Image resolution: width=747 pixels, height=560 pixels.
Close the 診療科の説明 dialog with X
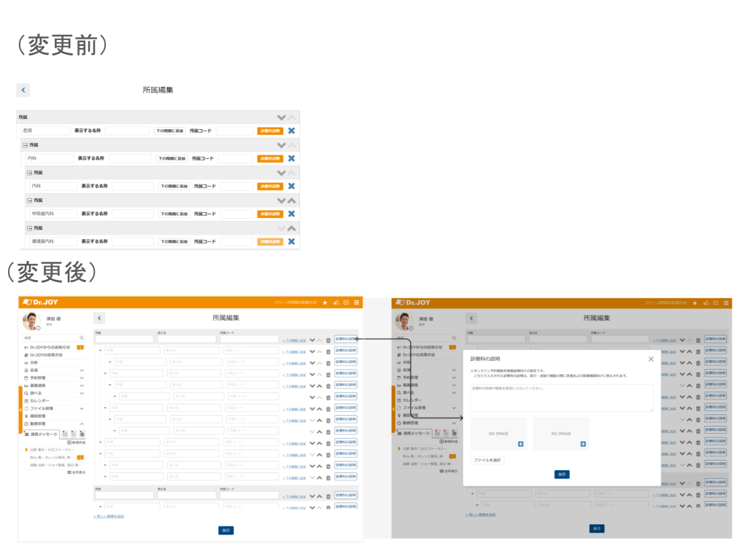[651, 359]
